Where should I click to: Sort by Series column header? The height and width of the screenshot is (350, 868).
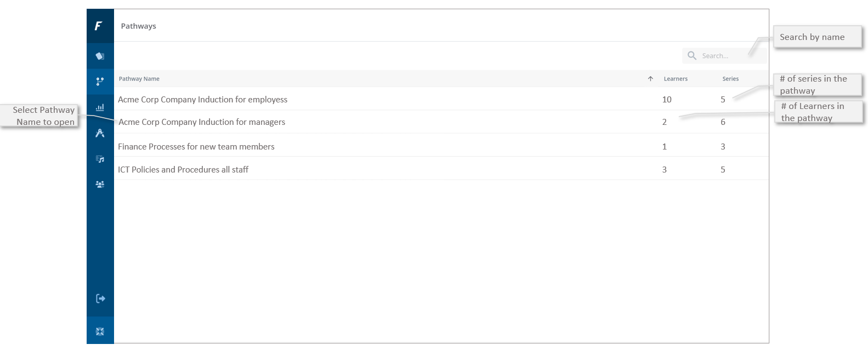pos(730,79)
